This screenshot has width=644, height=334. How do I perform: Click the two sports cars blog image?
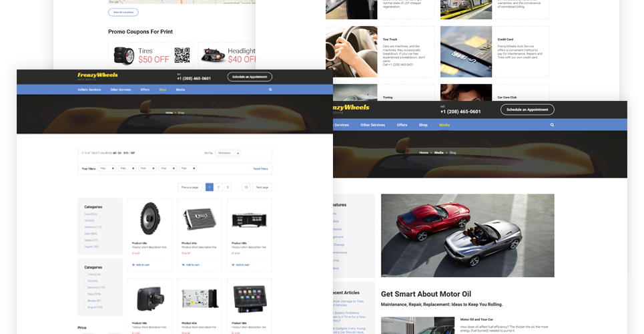[x=467, y=236]
